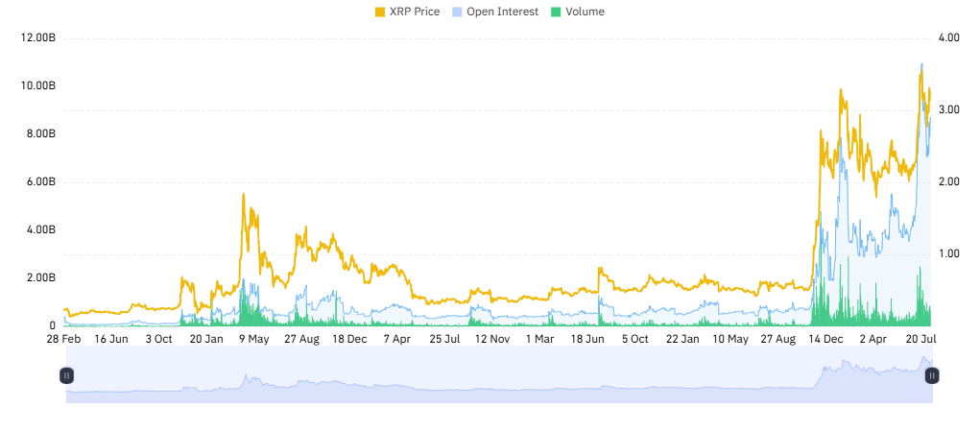Click the 16 Jun date axis label
980x432 pixels.
pyautogui.click(x=110, y=339)
